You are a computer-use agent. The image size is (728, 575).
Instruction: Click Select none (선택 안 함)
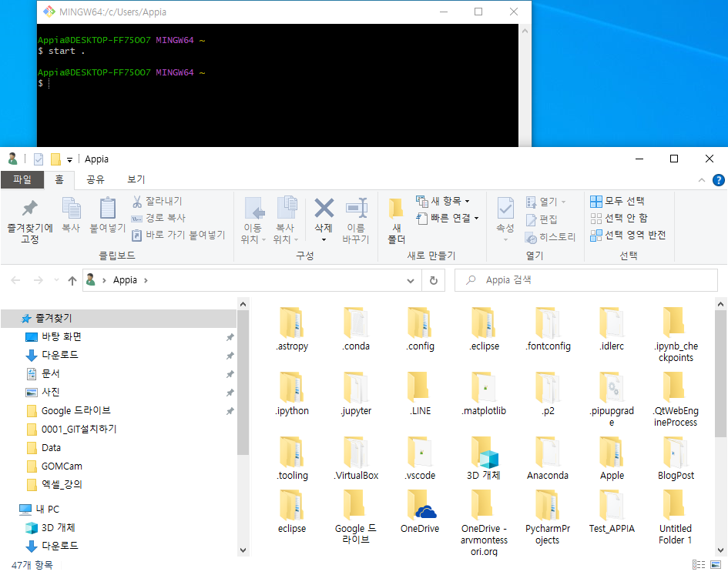[x=619, y=218]
